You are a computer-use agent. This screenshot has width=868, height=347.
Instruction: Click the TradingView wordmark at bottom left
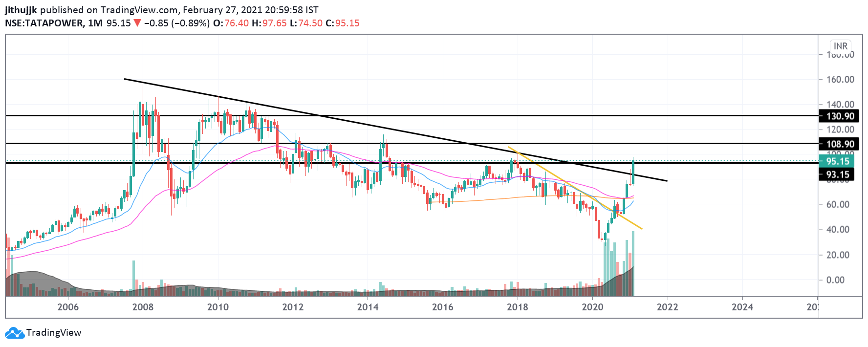pyautogui.click(x=54, y=333)
